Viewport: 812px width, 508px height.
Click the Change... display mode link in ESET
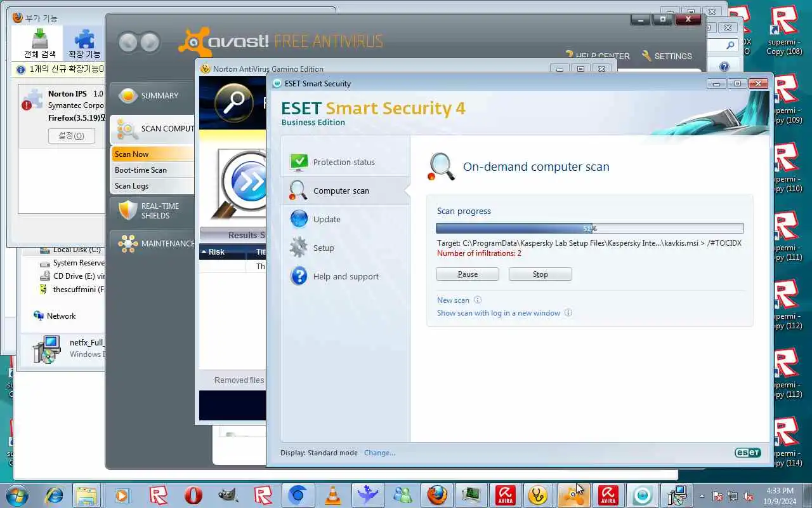pyautogui.click(x=379, y=453)
